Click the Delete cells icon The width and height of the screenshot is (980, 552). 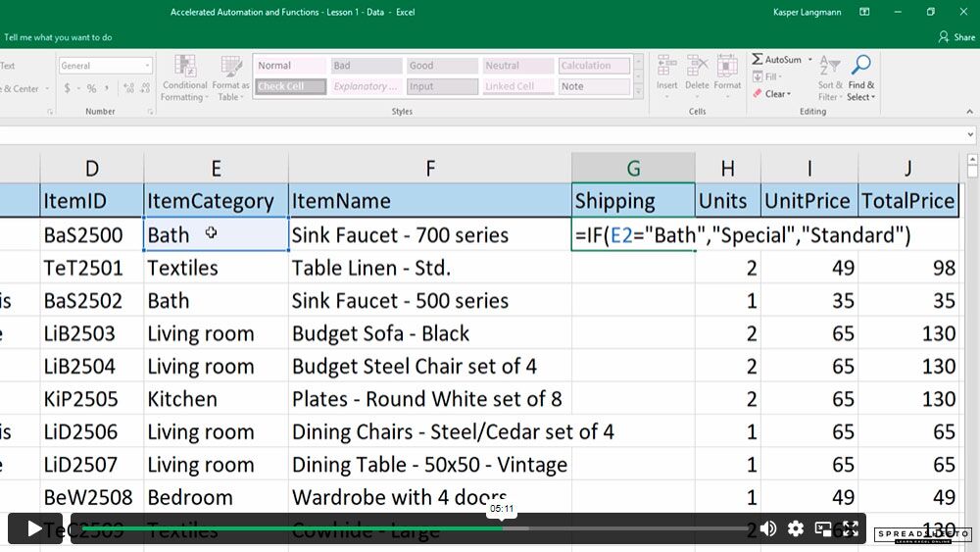point(697,66)
